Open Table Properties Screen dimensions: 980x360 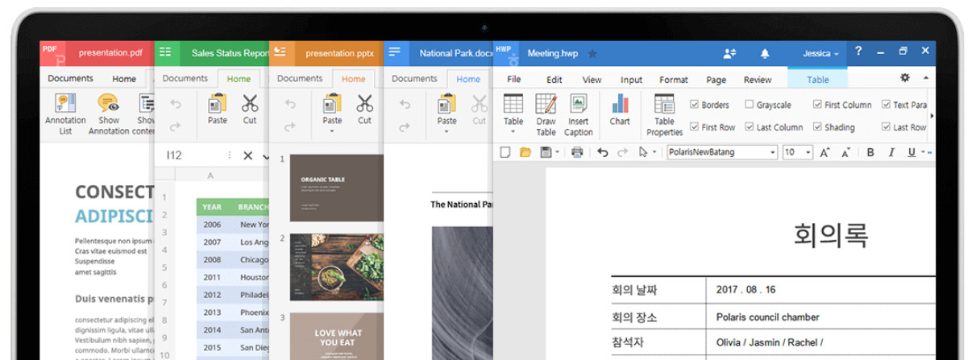665,114
